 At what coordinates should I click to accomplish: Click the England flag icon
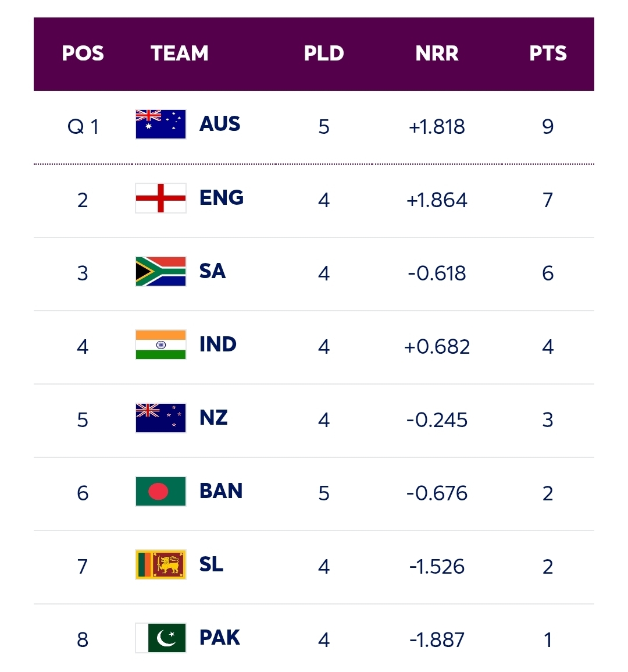160,198
